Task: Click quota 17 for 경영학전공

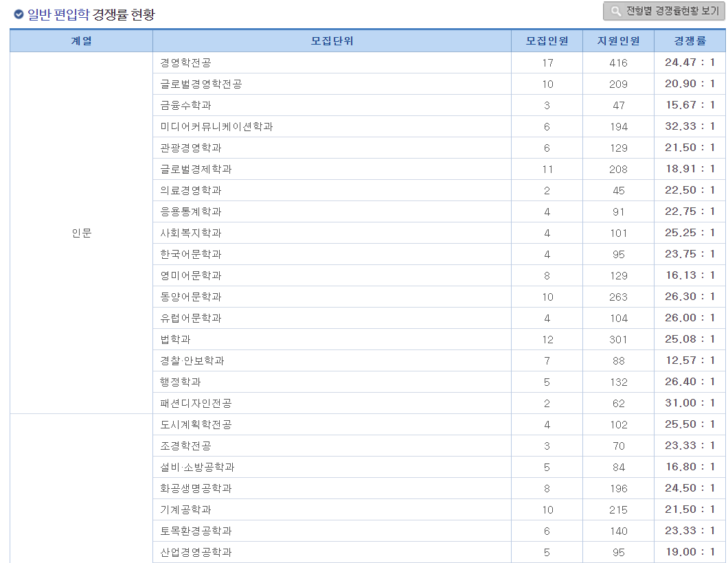Action: pos(547,62)
